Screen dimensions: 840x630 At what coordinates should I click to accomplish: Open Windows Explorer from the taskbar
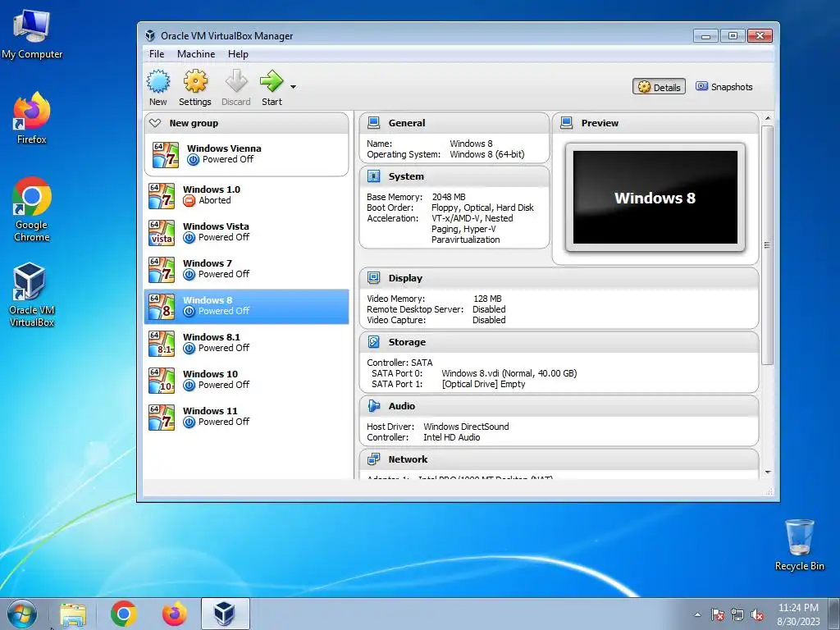(x=73, y=614)
